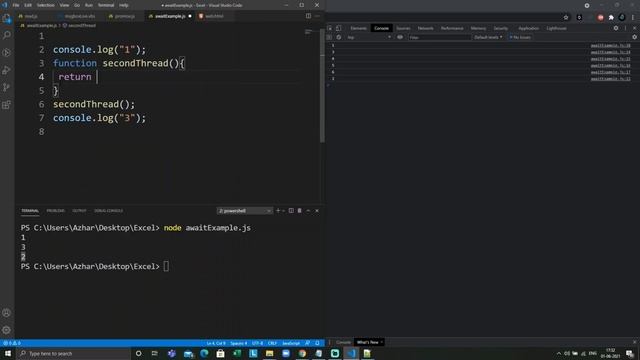Open the File menu in VS Code
The width and height of the screenshot is (640, 360).
tap(16, 5)
